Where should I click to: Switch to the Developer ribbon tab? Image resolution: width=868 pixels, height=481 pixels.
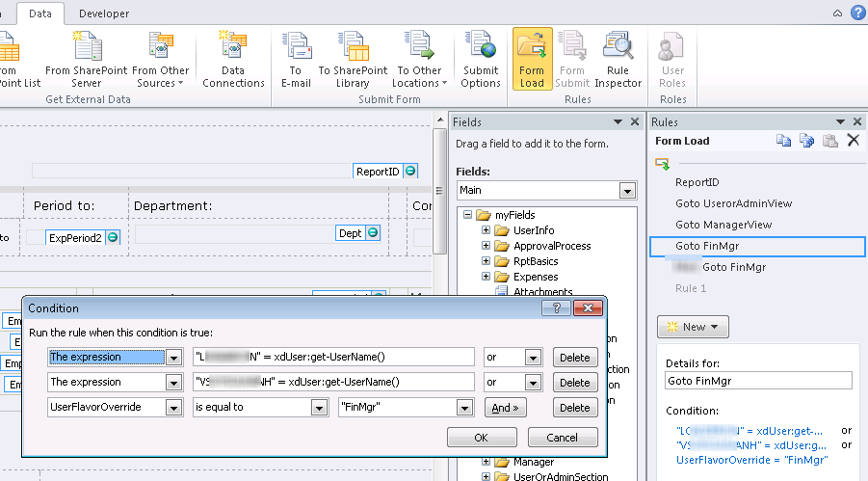pos(104,13)
